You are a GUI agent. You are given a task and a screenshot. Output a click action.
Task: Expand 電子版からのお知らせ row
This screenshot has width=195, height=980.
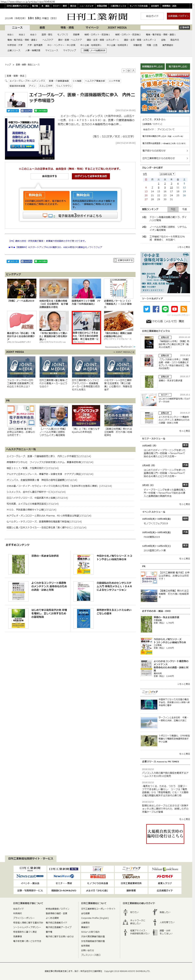(x=165, y=151)
